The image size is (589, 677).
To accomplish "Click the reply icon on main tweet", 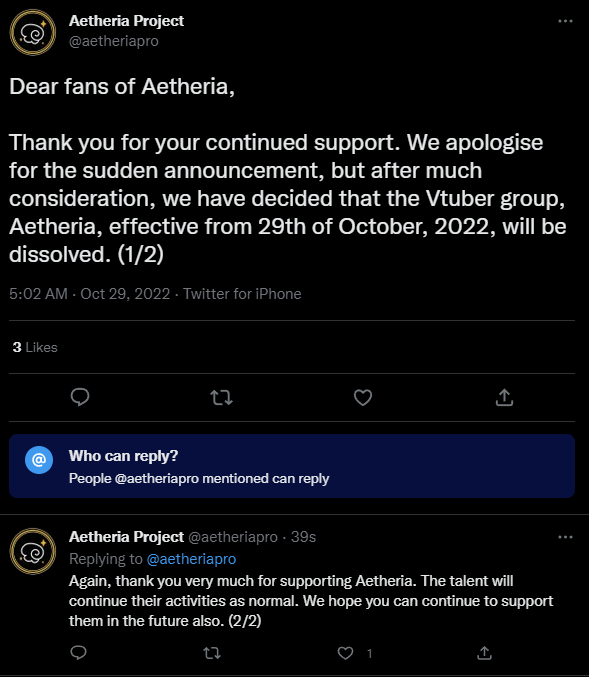I will (x=80, y=397).
